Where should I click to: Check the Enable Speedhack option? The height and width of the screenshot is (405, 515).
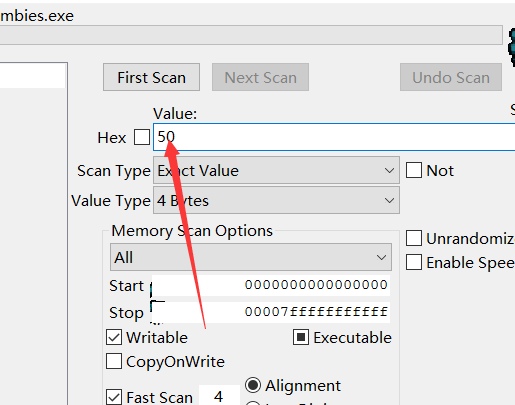coord(414,262)
